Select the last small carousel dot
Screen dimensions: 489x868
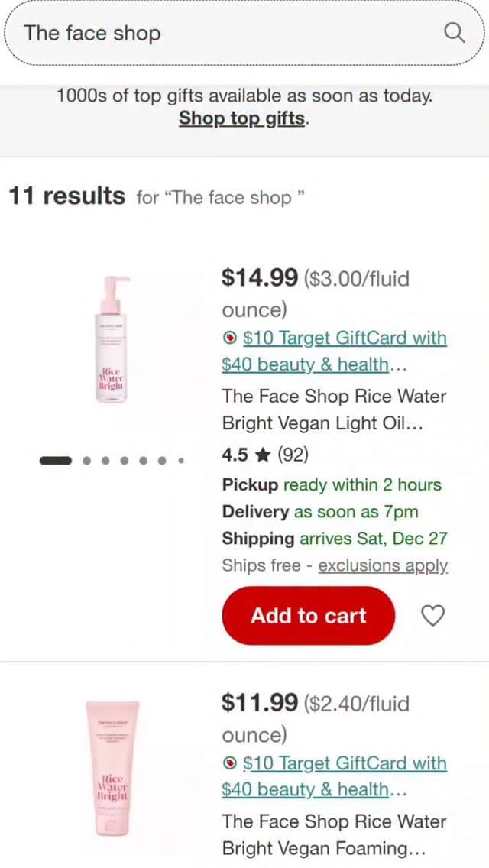(x=180, y=461)
